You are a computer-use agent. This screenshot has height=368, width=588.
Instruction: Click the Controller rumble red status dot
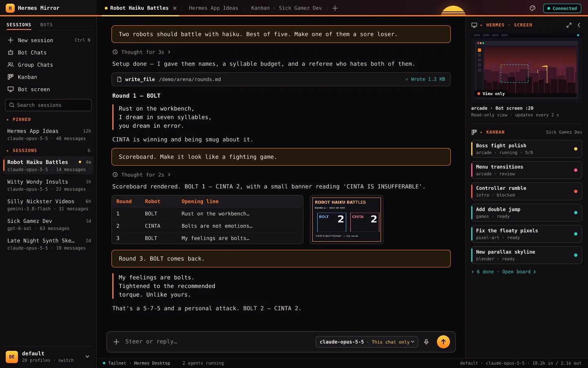[575, 191]
